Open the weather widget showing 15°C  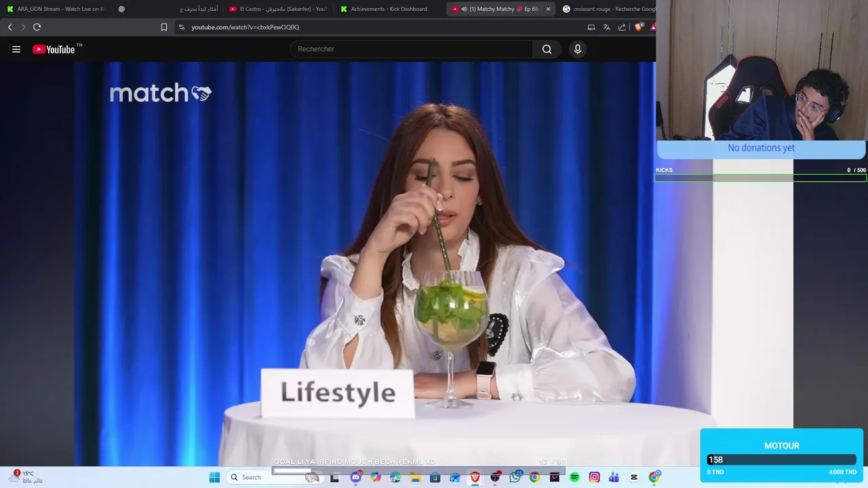coord(26,477)
